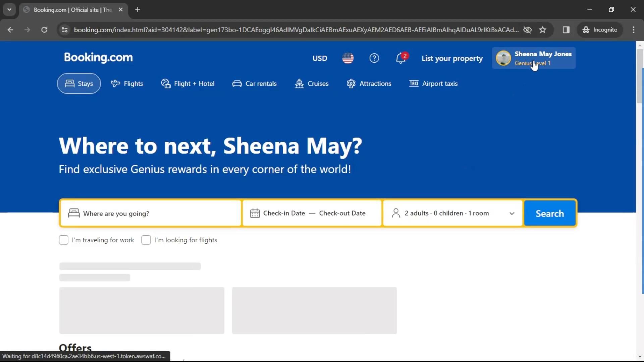This screenshot has width=644, height=362.
Task: Change currency via USD button
Action: coord(320,58)
